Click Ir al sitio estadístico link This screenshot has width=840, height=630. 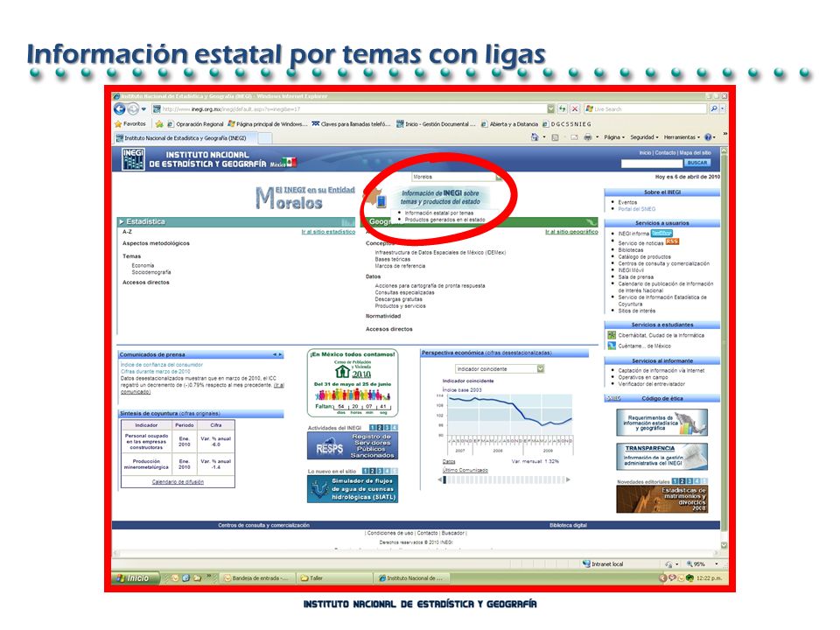pos(328,232)
